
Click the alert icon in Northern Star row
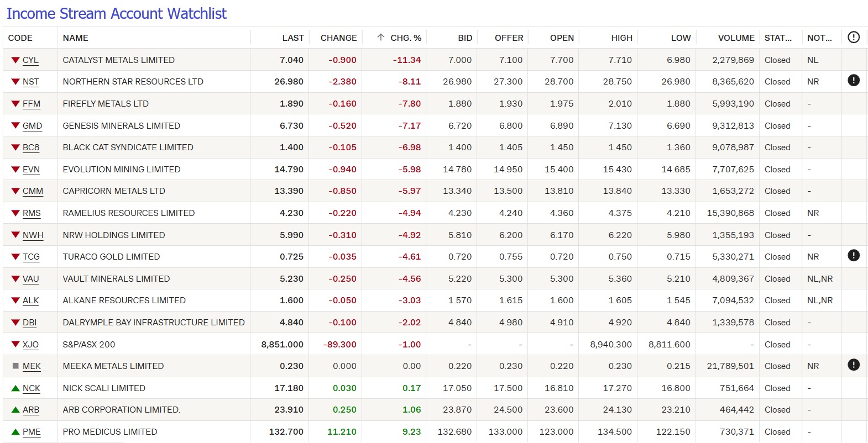click(853, 81)
